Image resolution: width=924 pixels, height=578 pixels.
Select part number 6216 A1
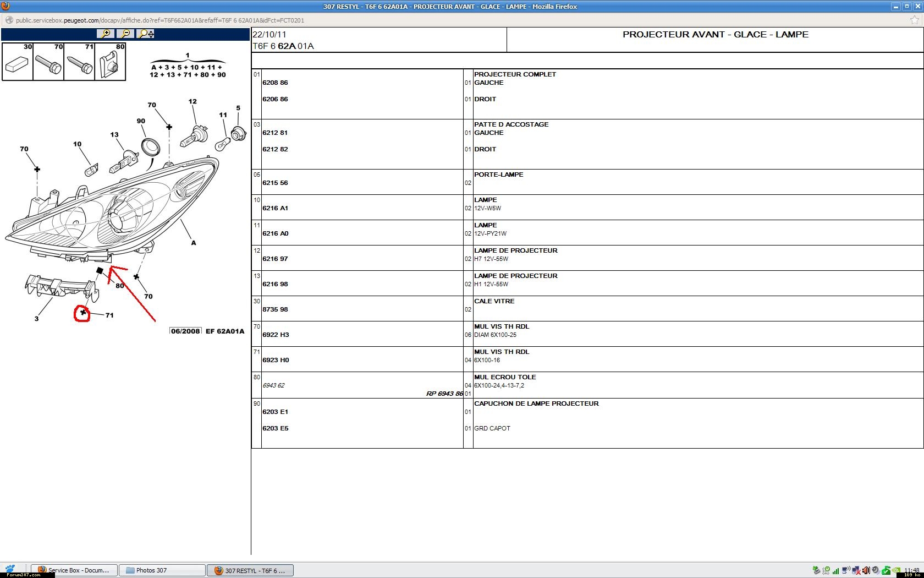coord(275,208)
